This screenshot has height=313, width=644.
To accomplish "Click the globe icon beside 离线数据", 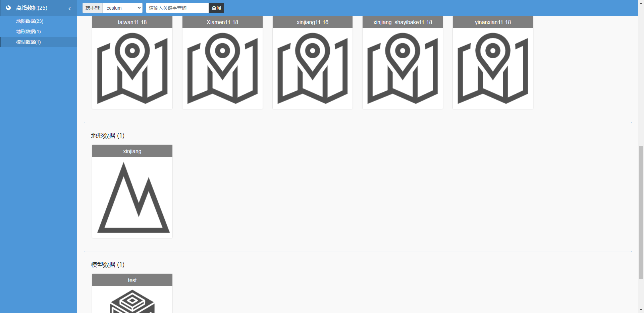I will pyautogui.click(x=8, y=8).
